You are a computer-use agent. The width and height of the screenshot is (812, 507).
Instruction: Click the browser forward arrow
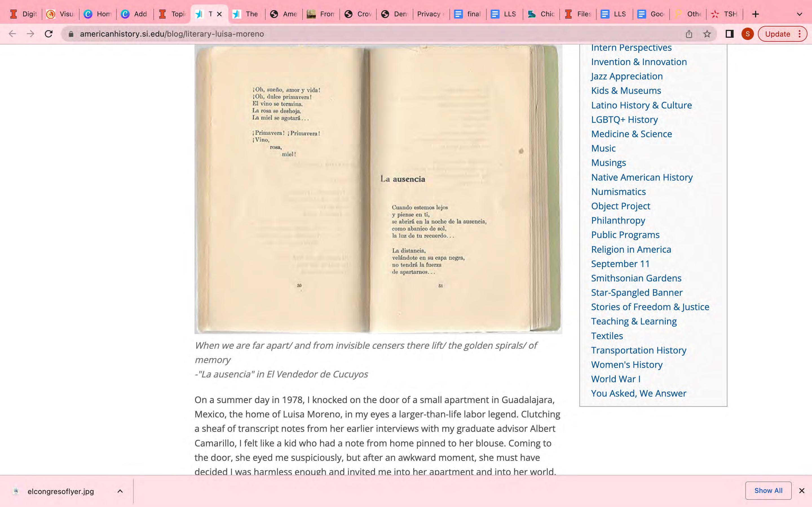coord(30,34)
